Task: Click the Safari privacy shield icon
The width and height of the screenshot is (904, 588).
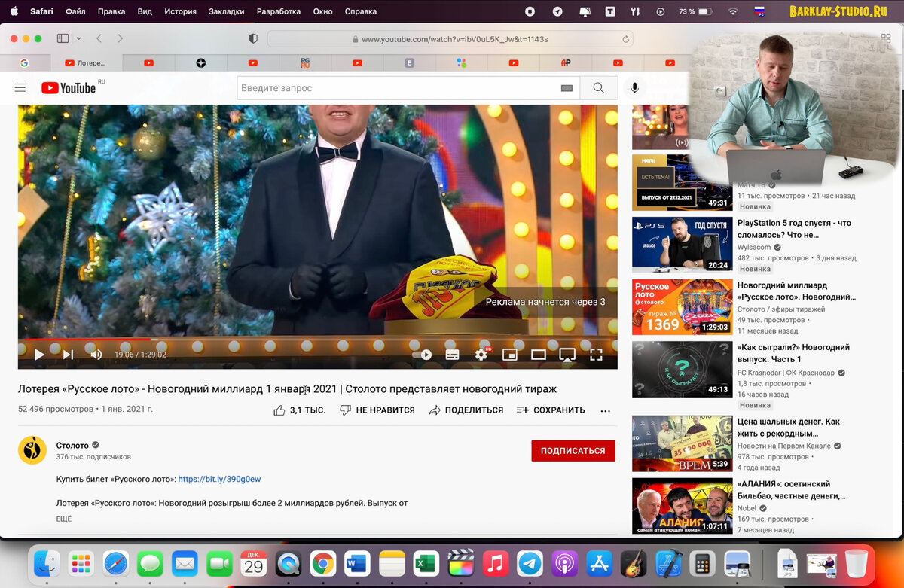Action: 253,38
